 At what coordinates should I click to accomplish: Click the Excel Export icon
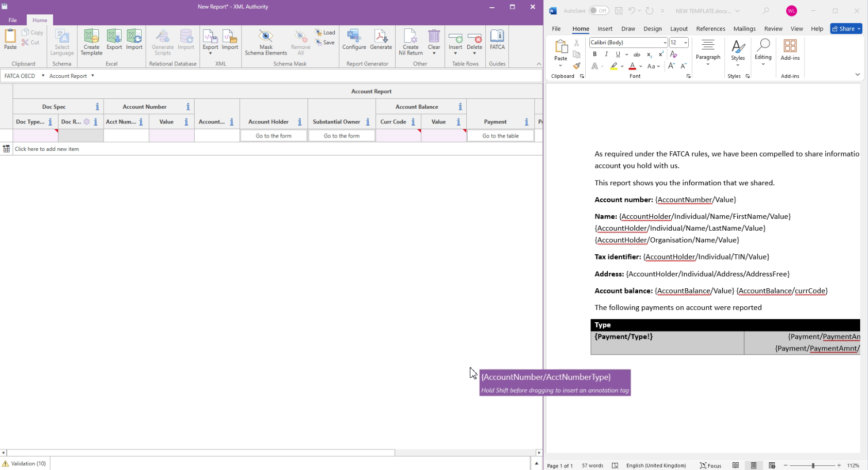coord(114,40)
